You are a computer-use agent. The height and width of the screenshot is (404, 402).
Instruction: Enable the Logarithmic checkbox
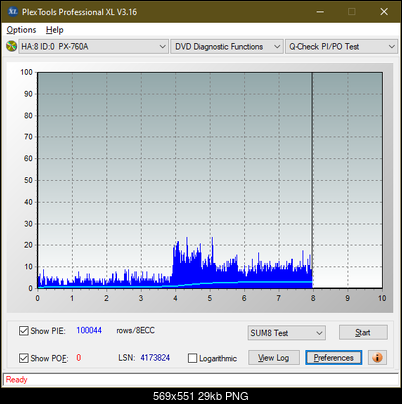click(192, 358)
